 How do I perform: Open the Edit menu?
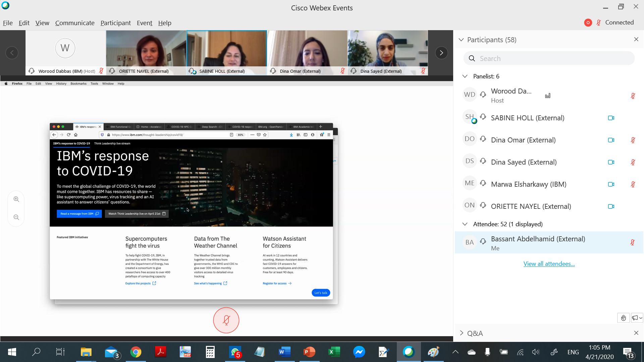click(x=24, y=23)
